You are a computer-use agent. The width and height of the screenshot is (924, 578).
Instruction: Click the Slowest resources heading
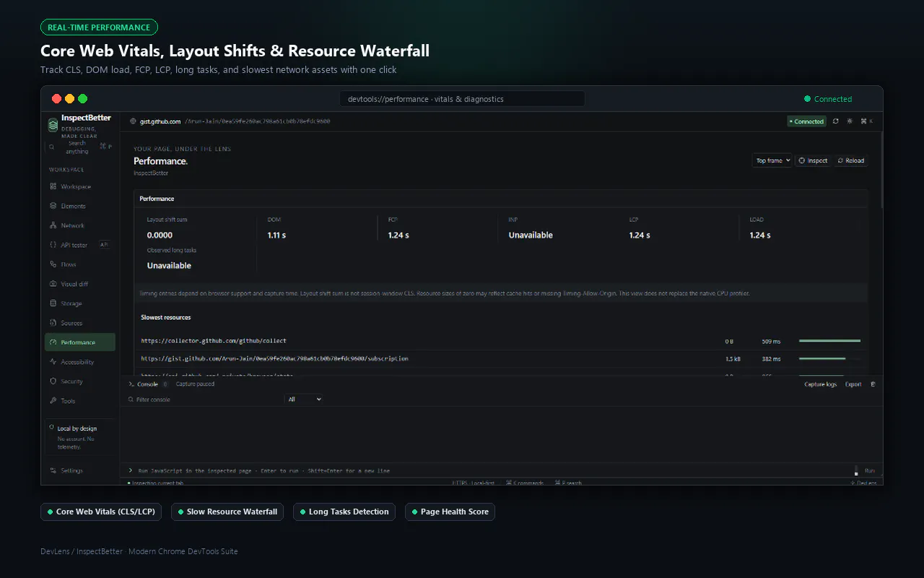(165, 318)
